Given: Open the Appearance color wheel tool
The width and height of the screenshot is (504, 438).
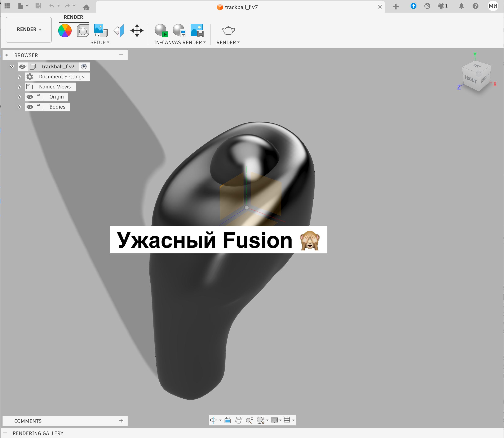Looking at the screenshot, I should [65, 31].
